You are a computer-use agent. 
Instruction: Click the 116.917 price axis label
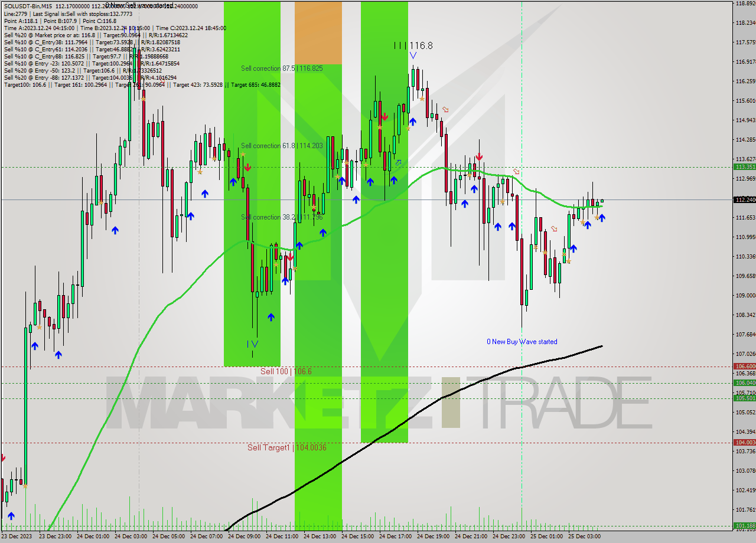pyautogui.click(x=746, y=61)
